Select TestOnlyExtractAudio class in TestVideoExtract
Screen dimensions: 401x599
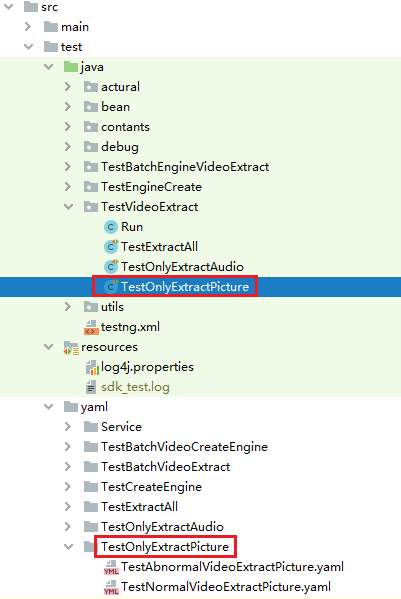tap(182, 267)
